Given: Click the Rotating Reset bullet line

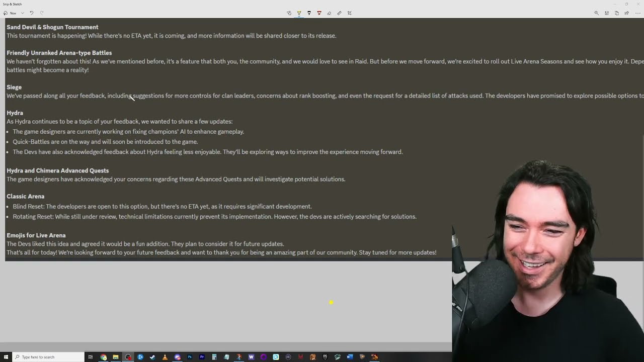Looking at the screenshot, I should (214, 217).
